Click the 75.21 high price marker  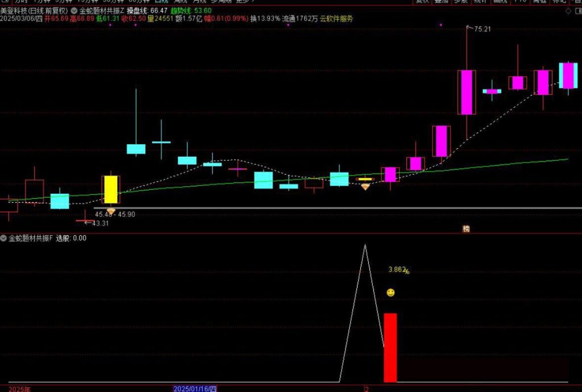(481, 29)
